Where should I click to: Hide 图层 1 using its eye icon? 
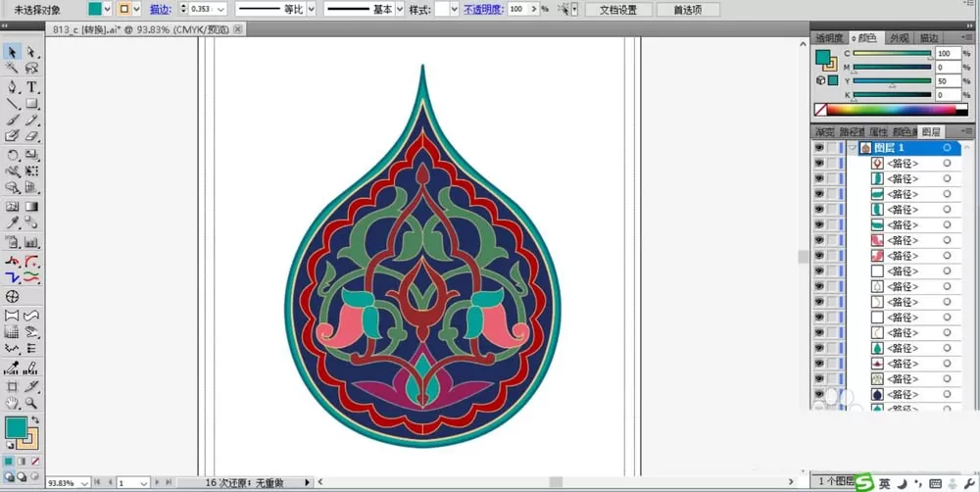(818, 148)
